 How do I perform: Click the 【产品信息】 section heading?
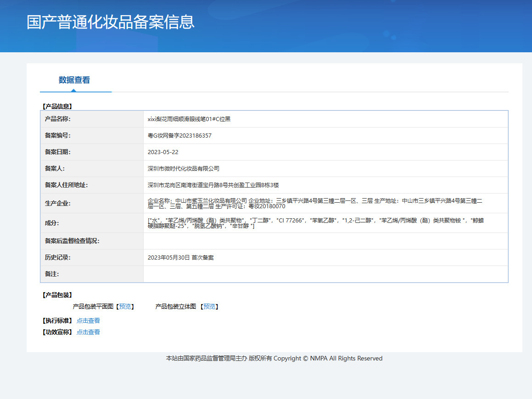(x=57, y=106)
